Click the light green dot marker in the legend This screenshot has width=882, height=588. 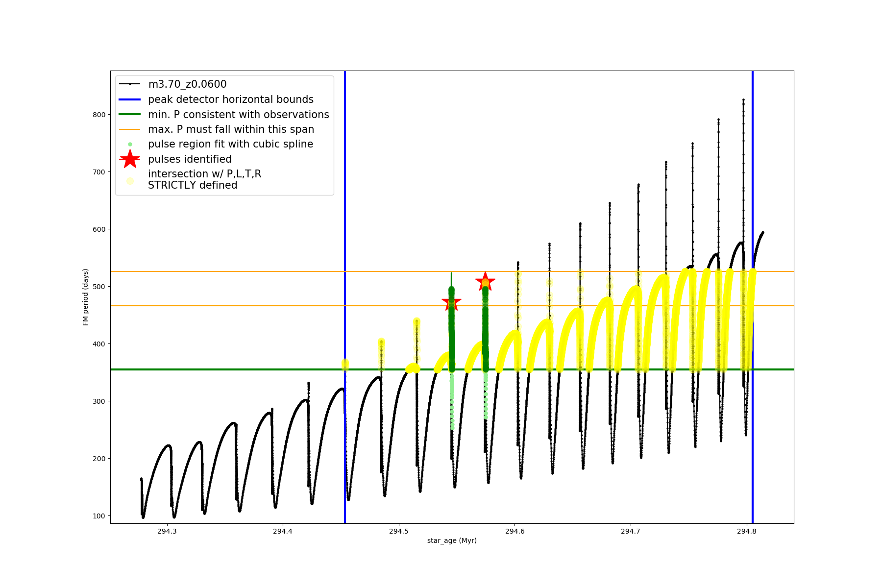point(130,145)
